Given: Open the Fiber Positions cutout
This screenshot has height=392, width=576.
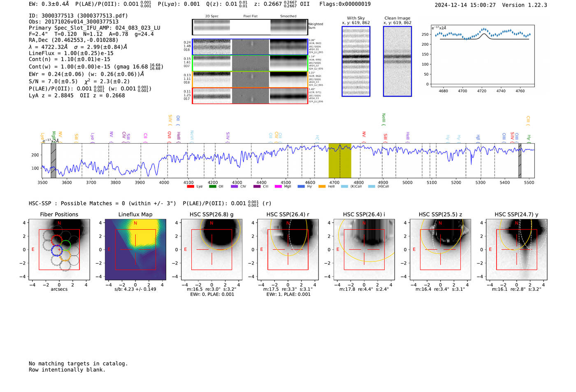Looking at the screenshot, I should tap(59, 250).
